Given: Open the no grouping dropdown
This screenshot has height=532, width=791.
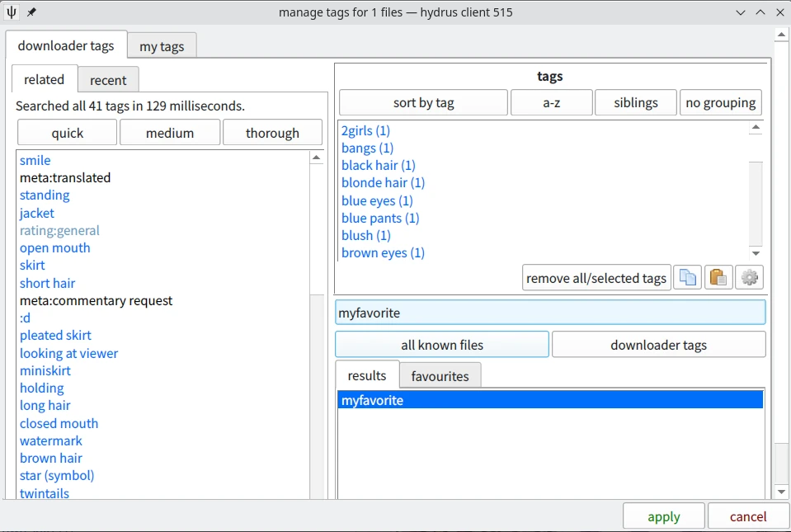Looking at the screenshot, I should pyautogui.click(x=720, y=103).
